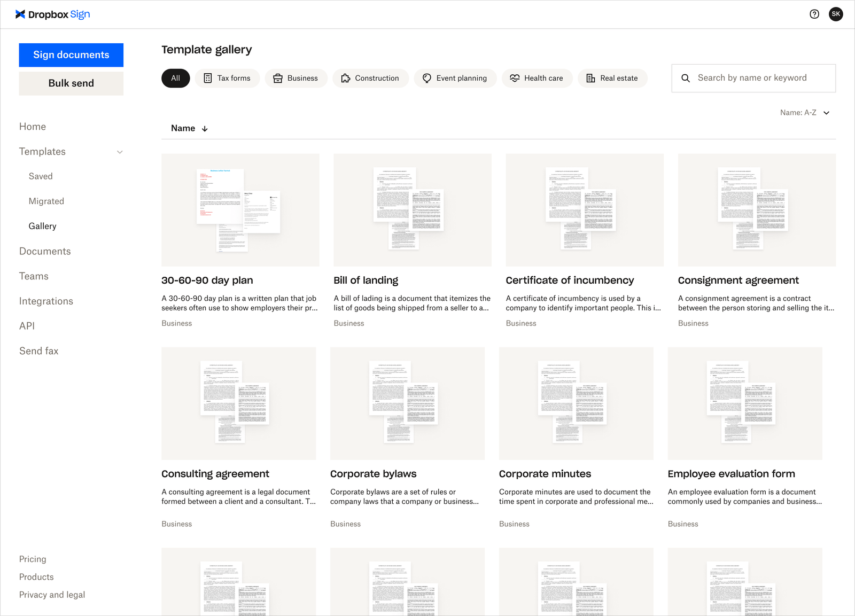The height and width of the screenshot is (616, 855).
Task: Click the Construction filter icon
Action: pyautogui.click(x=345, y=78)
